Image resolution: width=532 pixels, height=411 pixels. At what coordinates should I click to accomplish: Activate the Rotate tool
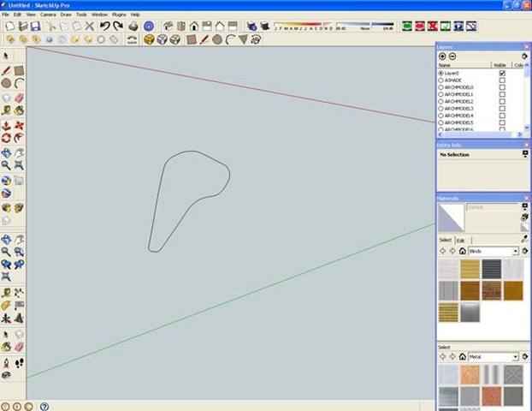(6, 138)
